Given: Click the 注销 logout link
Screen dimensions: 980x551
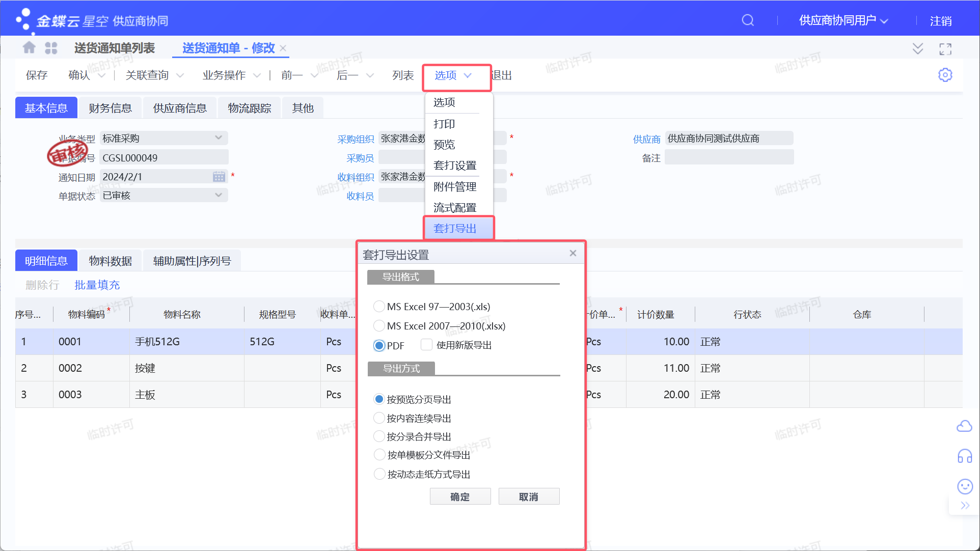Looking at the screenshot, I should point(941,21).
